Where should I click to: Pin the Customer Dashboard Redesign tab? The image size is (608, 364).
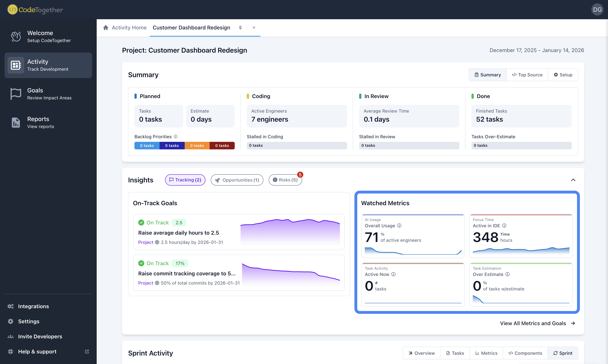click(x=240, y=28)
